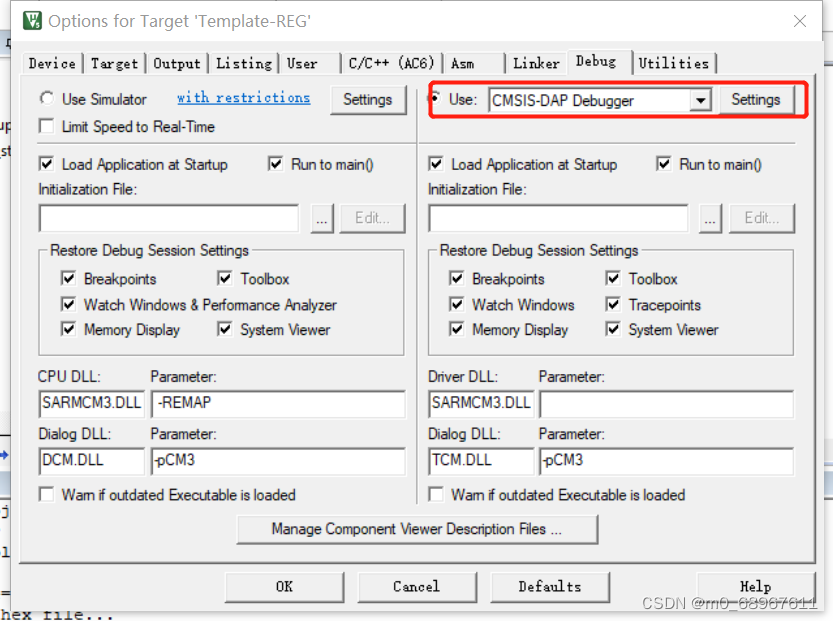Screen dimensions: 833x621
Task: Open the Listing tab
Action: coord(244,63)
